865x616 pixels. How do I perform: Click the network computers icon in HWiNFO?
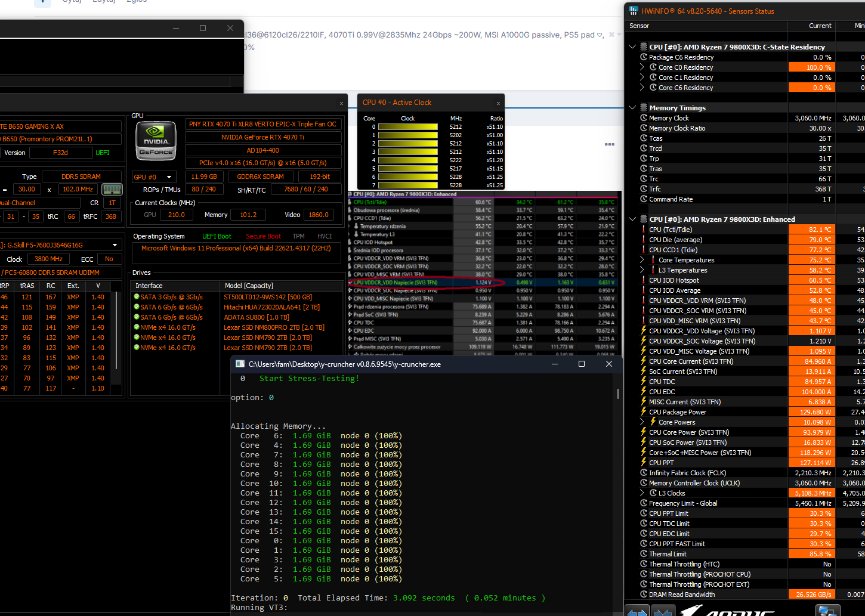coord(828,611)
